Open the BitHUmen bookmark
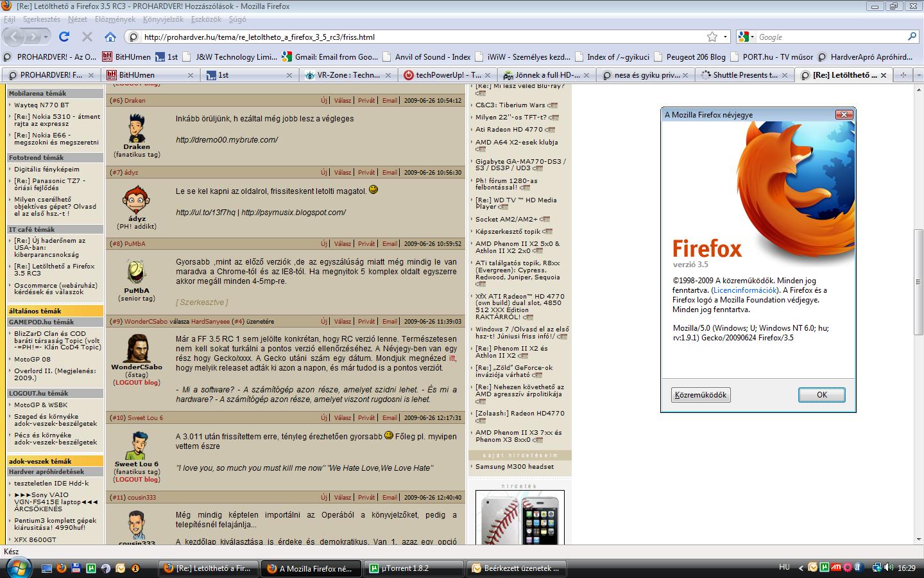The image size is (924, 578). tap(126, 57)
